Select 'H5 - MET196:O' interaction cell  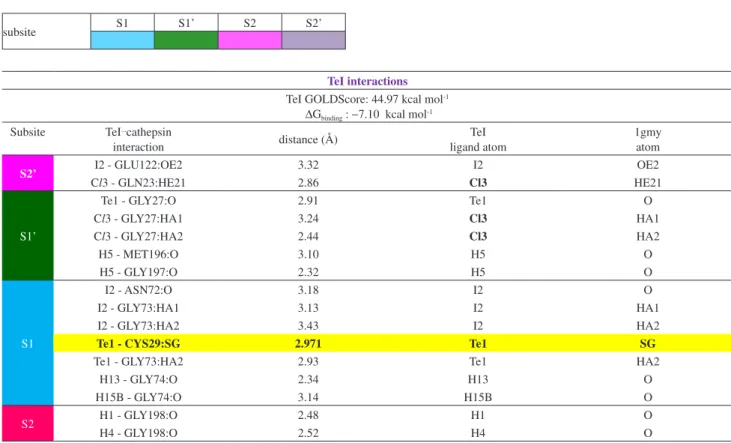point(138,254)
